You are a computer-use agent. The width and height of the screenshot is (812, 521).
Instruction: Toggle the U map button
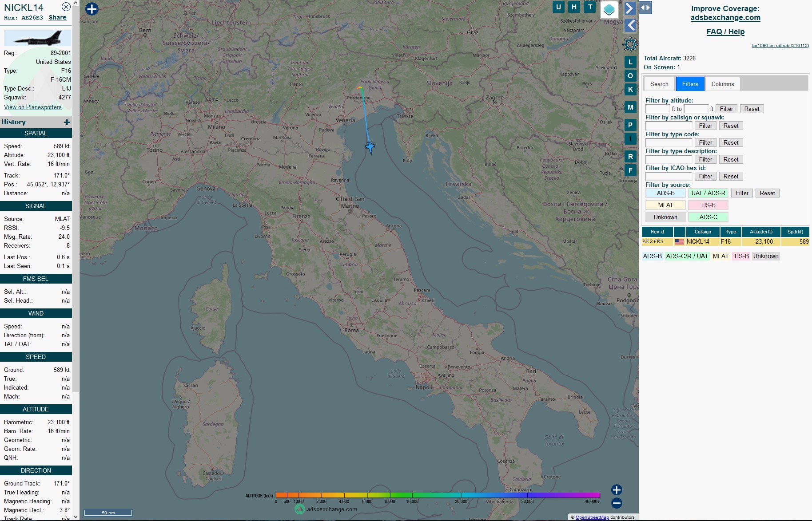click(x=558, y=7)
